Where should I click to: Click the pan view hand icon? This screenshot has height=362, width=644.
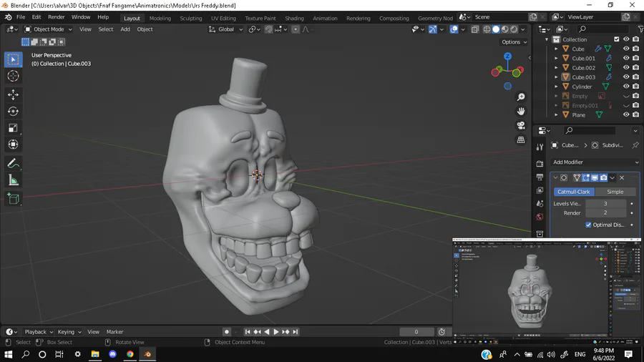pyautogui.click(x=521, y=111)
